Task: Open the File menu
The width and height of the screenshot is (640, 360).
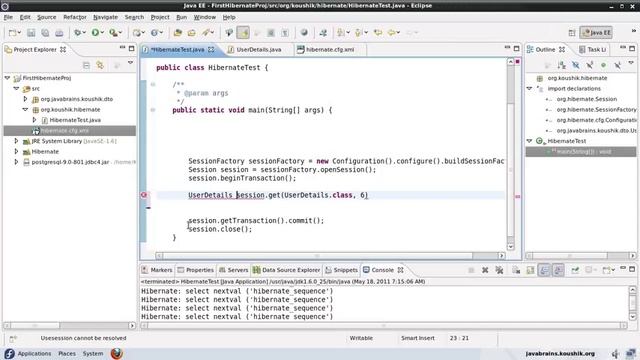Action: [x=8, y=17]
